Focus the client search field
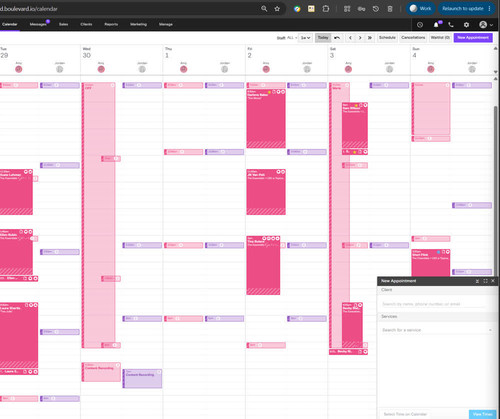Screen dimensions: 500x419 click(433, 304)
